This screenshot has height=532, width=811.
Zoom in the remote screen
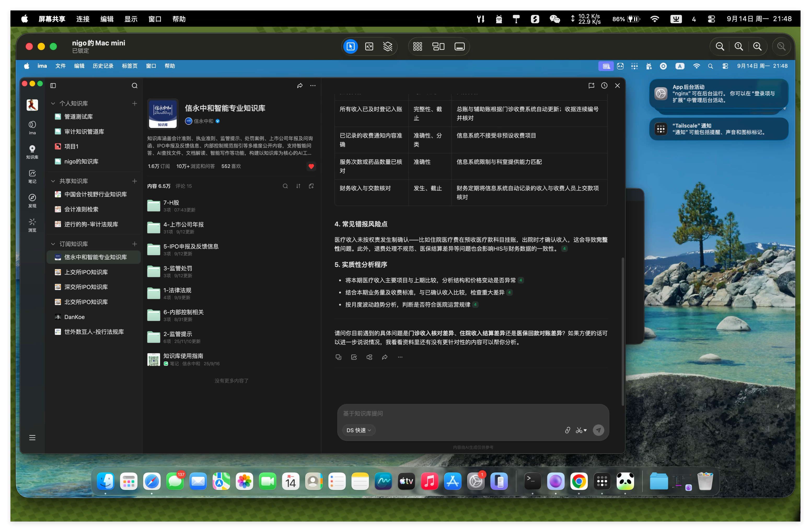[757, 46]
